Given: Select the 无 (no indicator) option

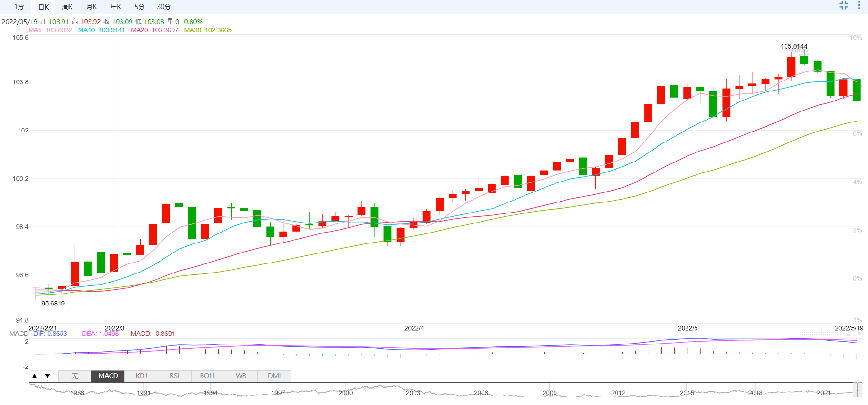Looking at the screenshot, I should 75,376.
